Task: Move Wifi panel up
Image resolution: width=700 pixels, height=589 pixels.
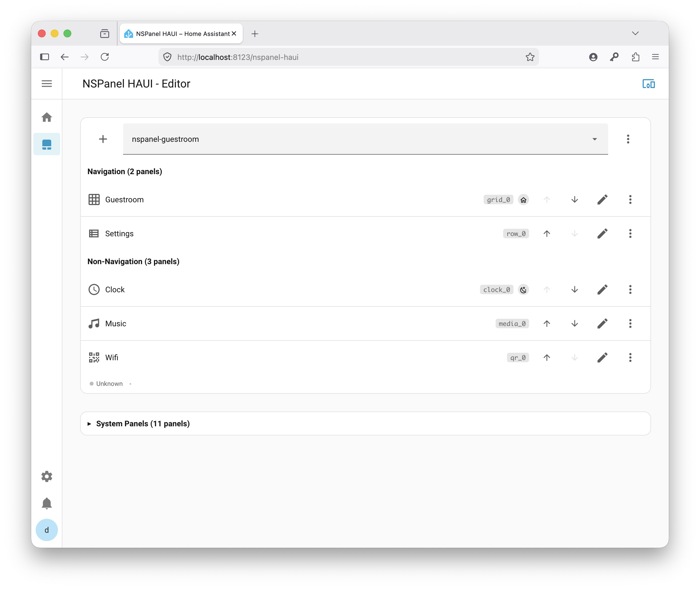Action: click(547, 358)
